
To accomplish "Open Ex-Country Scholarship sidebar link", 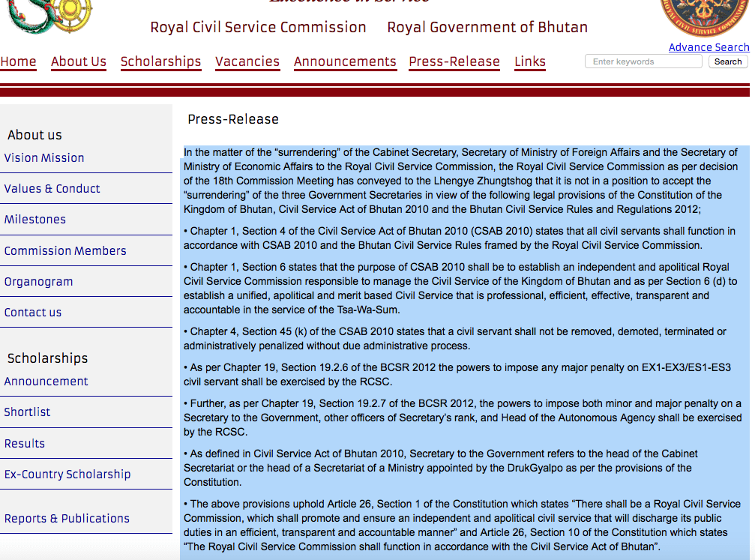I will tap(67, 474).
